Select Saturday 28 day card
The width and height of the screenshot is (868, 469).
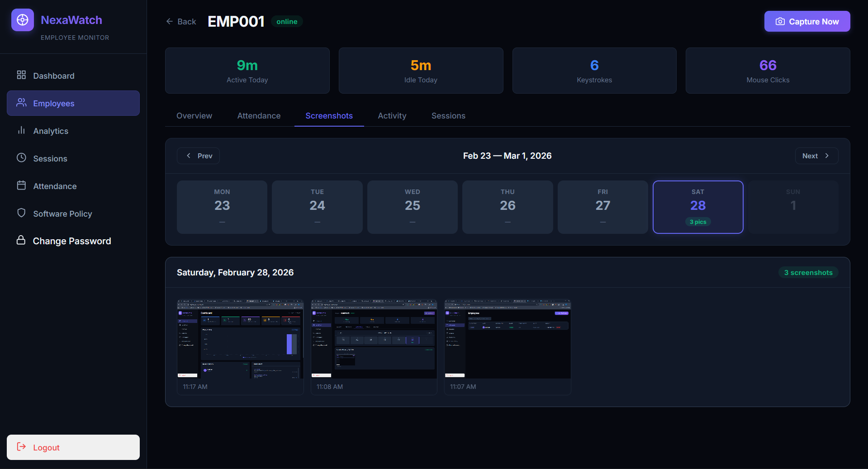(x=697, y=207)
